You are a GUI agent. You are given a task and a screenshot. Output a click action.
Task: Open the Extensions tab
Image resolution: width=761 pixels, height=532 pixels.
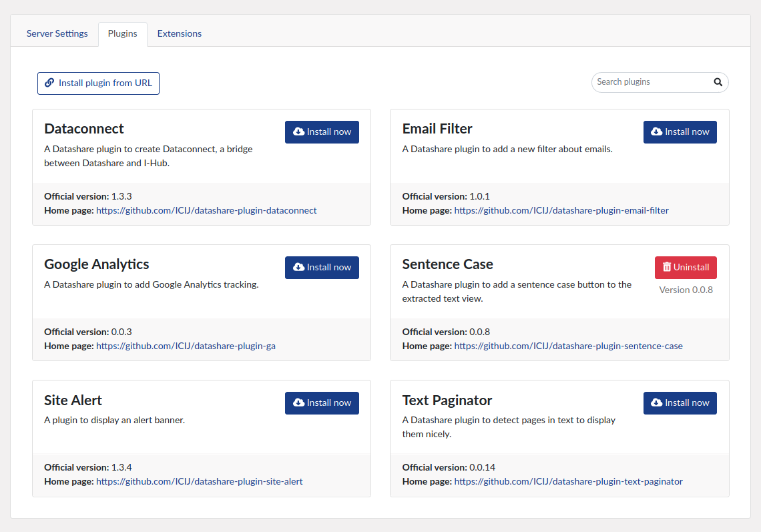(x=179, y=33)
